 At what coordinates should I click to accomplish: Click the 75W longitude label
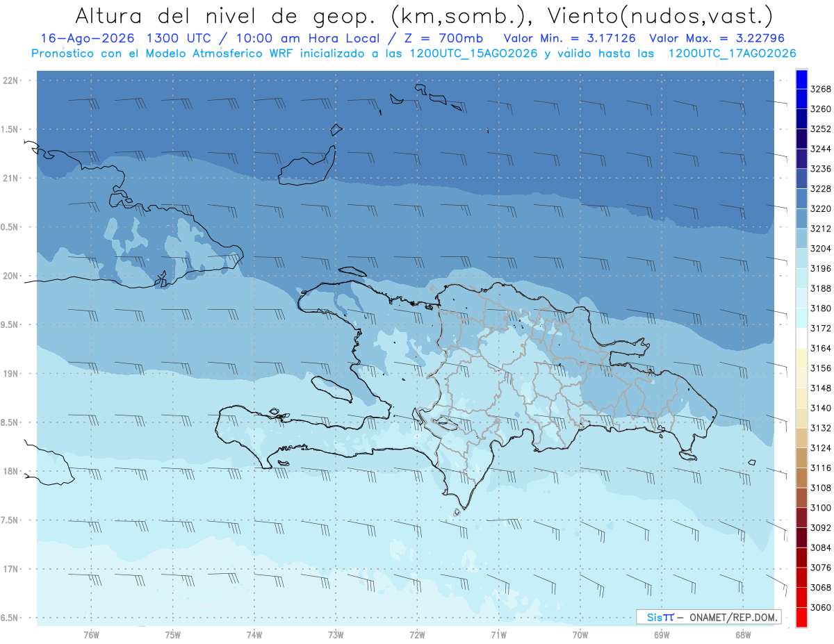coord(173,635)
